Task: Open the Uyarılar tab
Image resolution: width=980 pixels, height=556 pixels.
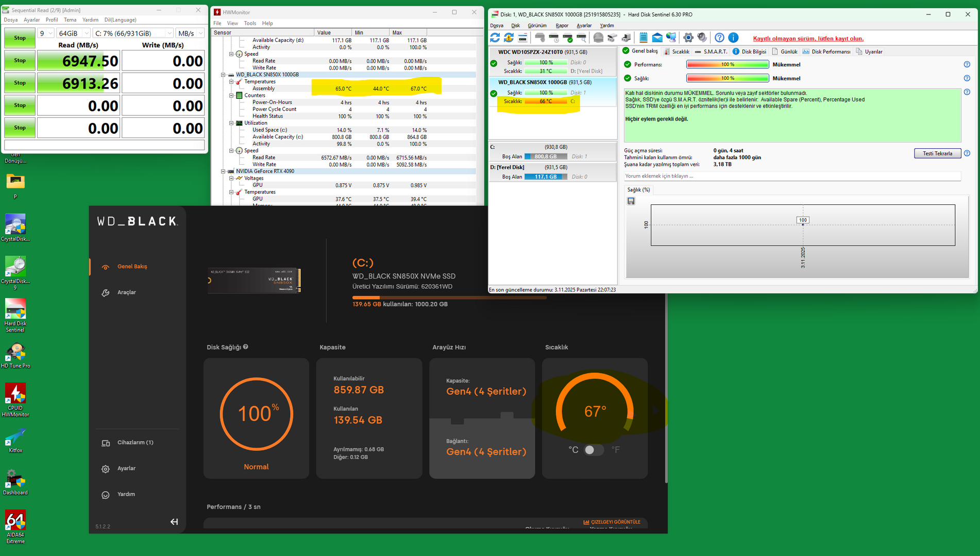Action: tap(869, 51)
